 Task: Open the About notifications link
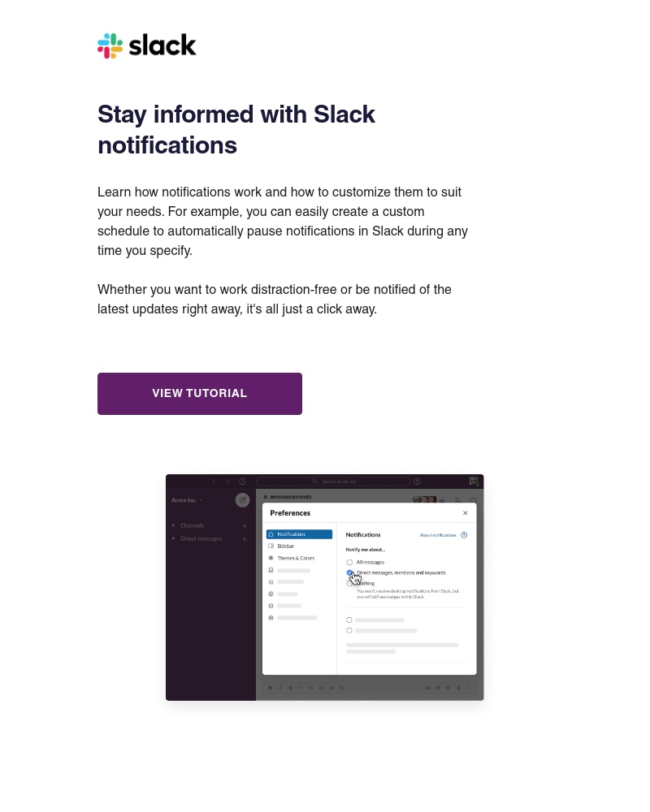coord(438,534)
